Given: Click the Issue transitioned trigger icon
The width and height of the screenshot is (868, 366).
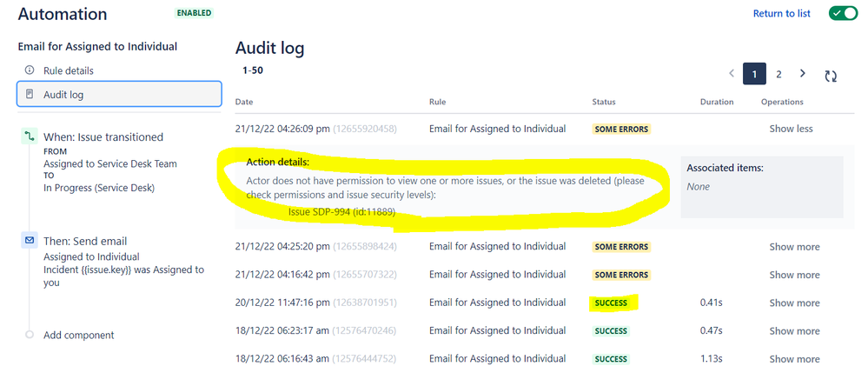Looking at the screenshot, I should tap(30, 136).
